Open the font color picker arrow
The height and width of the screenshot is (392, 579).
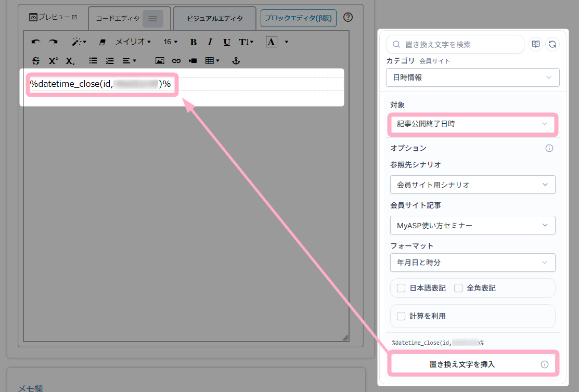tap(287, 42)
